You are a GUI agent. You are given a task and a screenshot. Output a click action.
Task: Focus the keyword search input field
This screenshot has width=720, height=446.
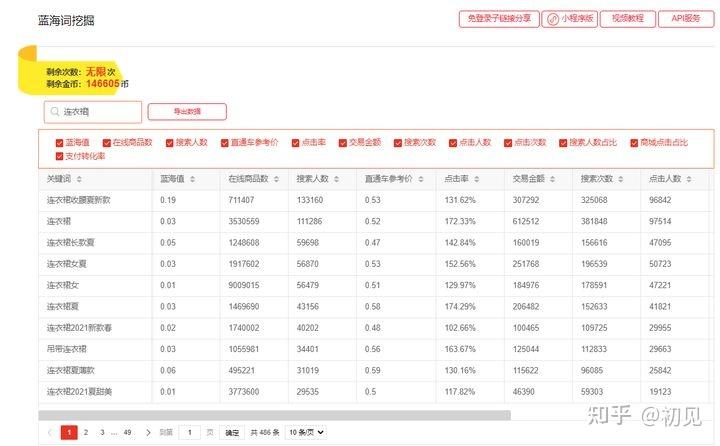point(93,112)
